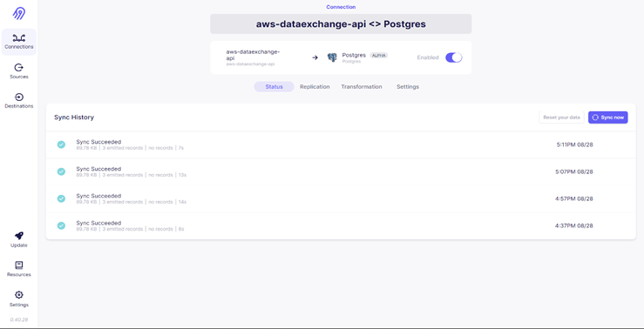644x329 pixels.
Task: Click the Postgres elephant icon
Action: pos(332,57)
